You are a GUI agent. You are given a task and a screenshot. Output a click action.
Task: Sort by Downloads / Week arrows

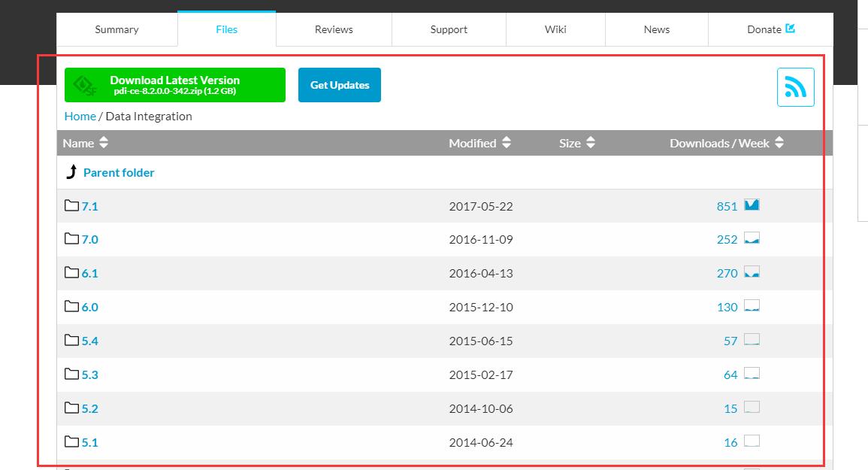pos(779,143)
